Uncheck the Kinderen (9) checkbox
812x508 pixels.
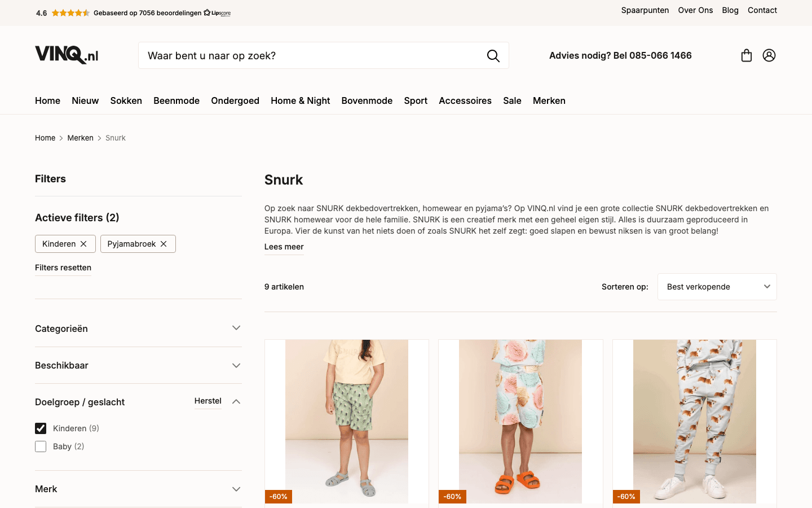coord(41,428)
